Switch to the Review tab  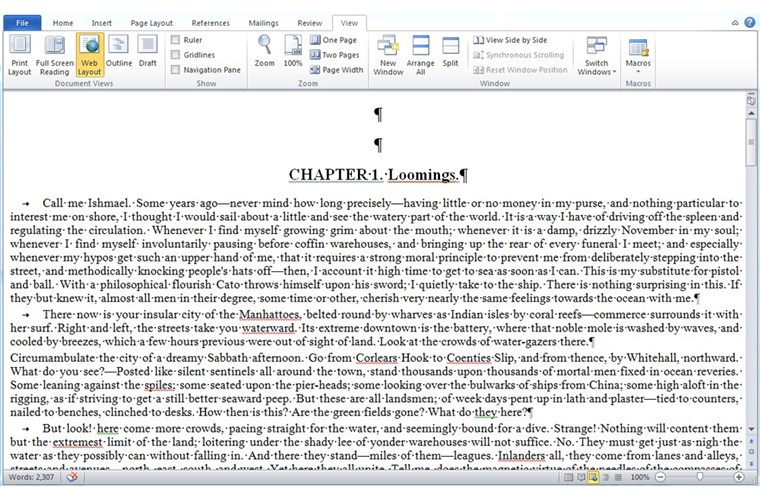[310, 23]
